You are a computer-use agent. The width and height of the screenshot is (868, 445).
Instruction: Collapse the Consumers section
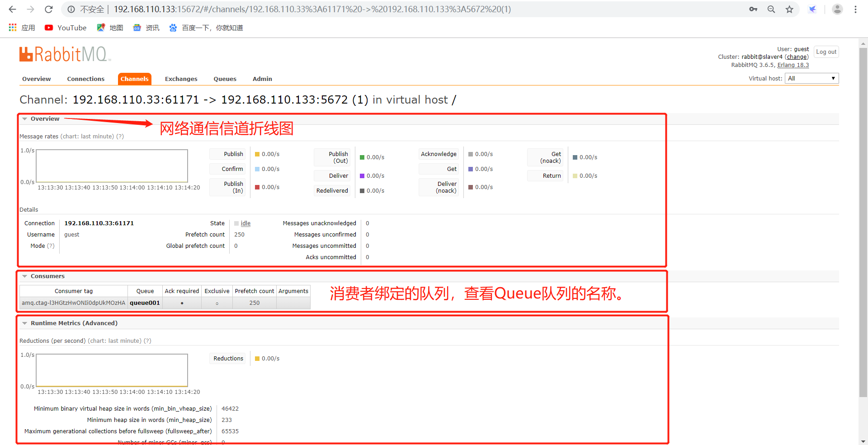(x=43, y=276)
